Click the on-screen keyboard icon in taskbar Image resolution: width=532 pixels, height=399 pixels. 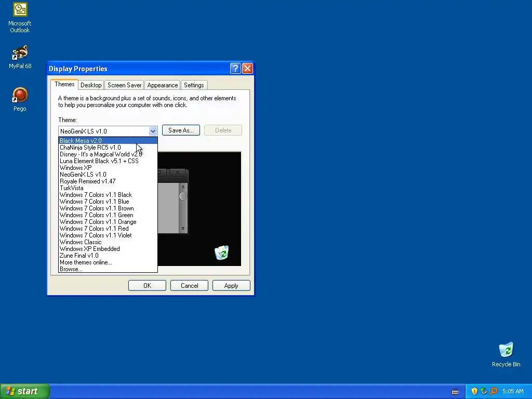coord(455,392)
